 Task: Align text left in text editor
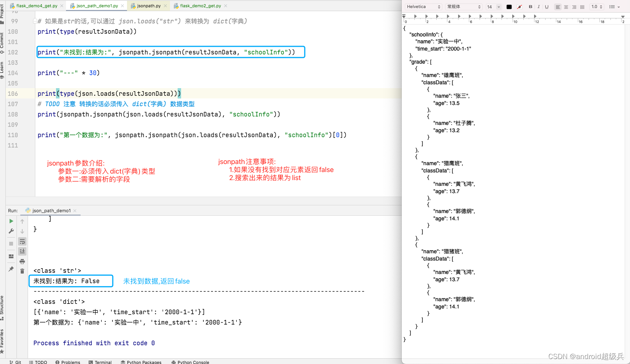click(558, 7)
